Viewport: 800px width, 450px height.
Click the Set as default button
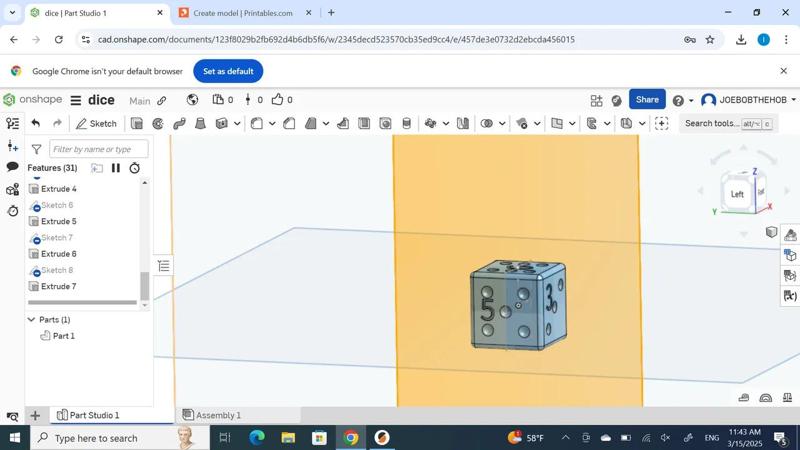pyautogui.click(x=228, y=71)
